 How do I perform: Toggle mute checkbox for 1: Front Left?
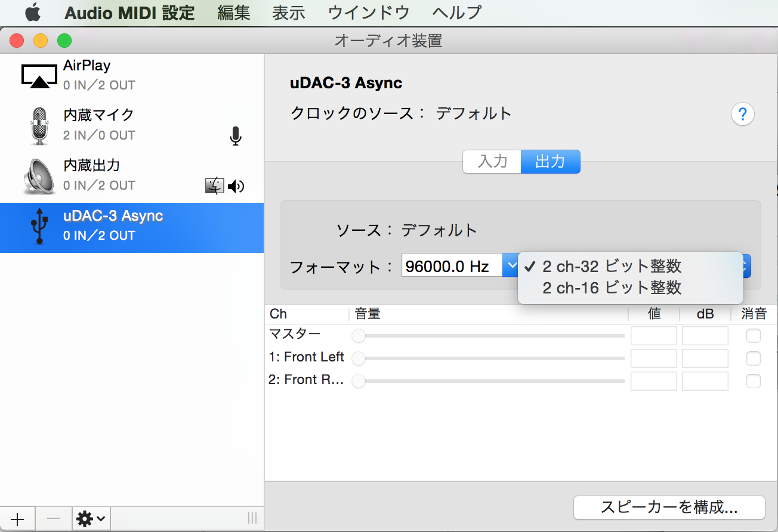[x=754, y=358]
